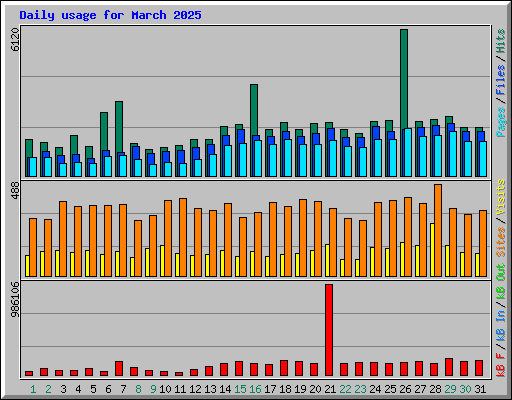Click the x-axis day label '19'
Image resolution: width=512 pixels, height=400 pixels.
coord(300,389)
